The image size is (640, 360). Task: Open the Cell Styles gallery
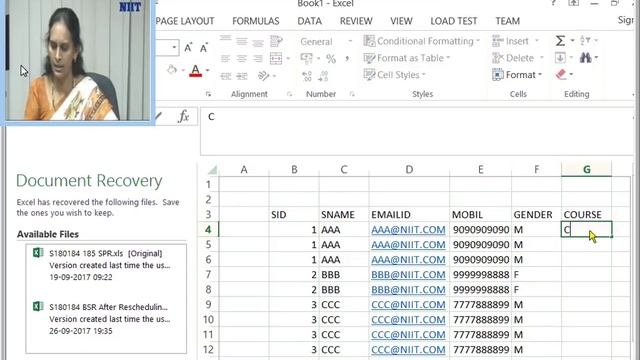point(394,75)
